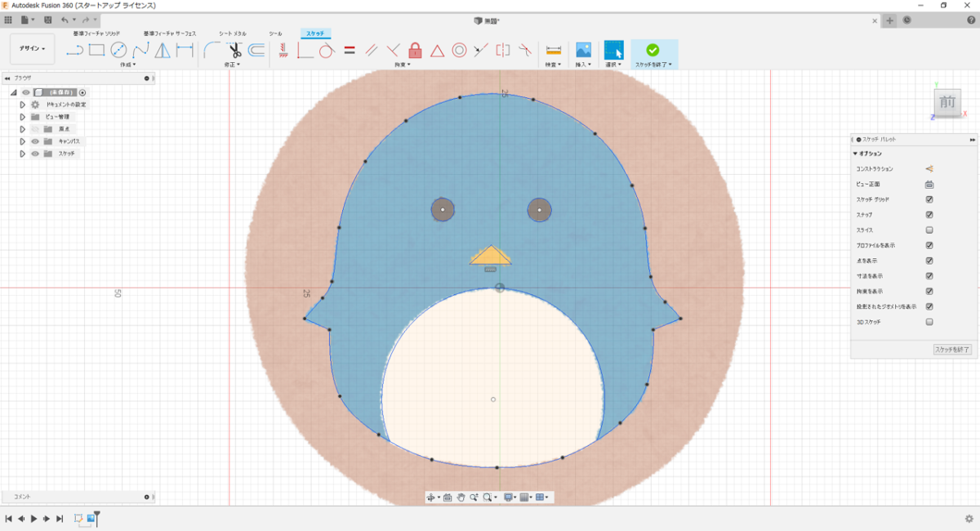Toggle the 拘束を表示 checkbox
The image size is (980, 531).
929,292
